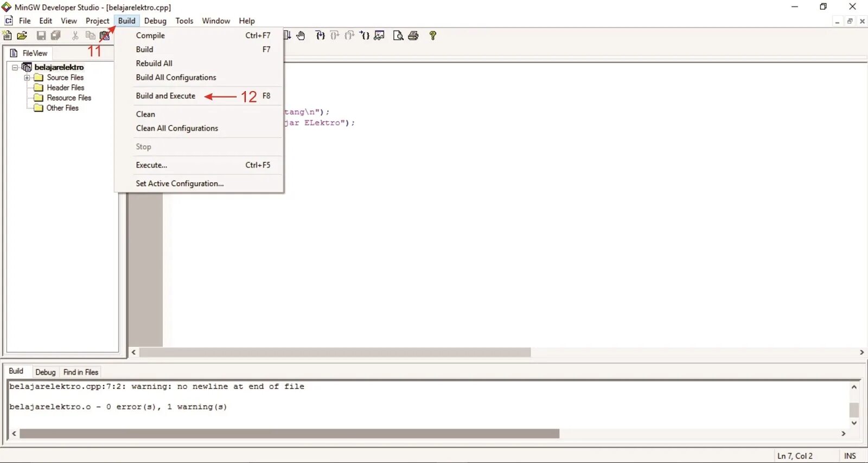Open the View menu
This screenshot has width=868, height=463.
[x=69, y=21]
